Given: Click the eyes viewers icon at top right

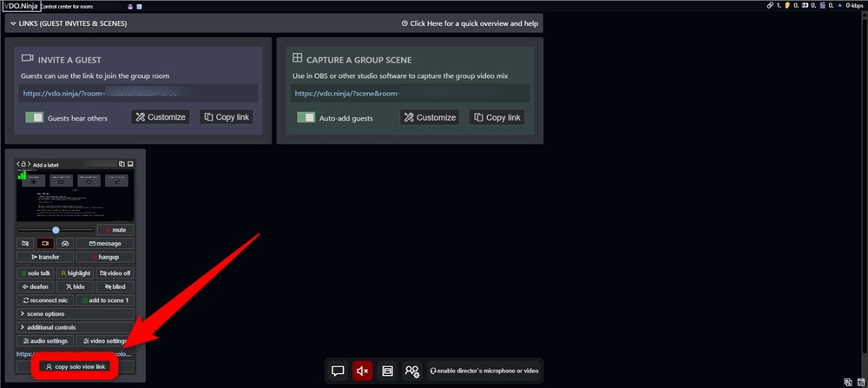Looking at the screenshot, I should [x=805, y=5].
